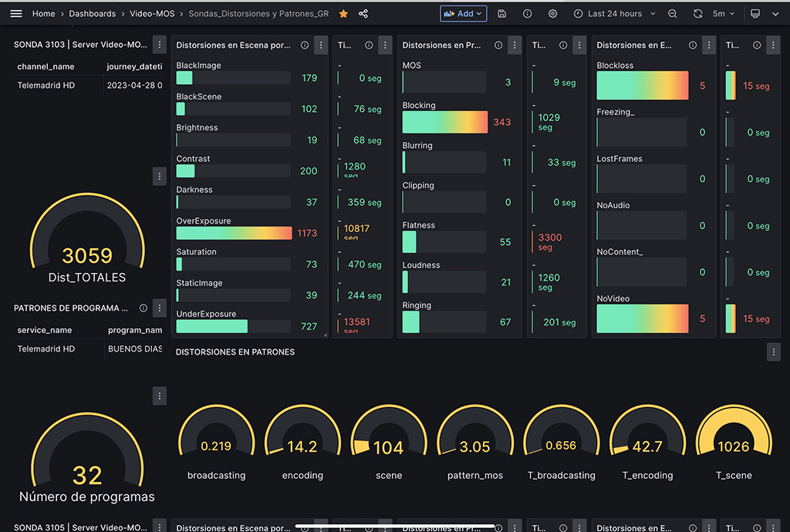This screenshot has height=532, width=790.
Task: Click the channel_name column header
Action: pos(46,67)
